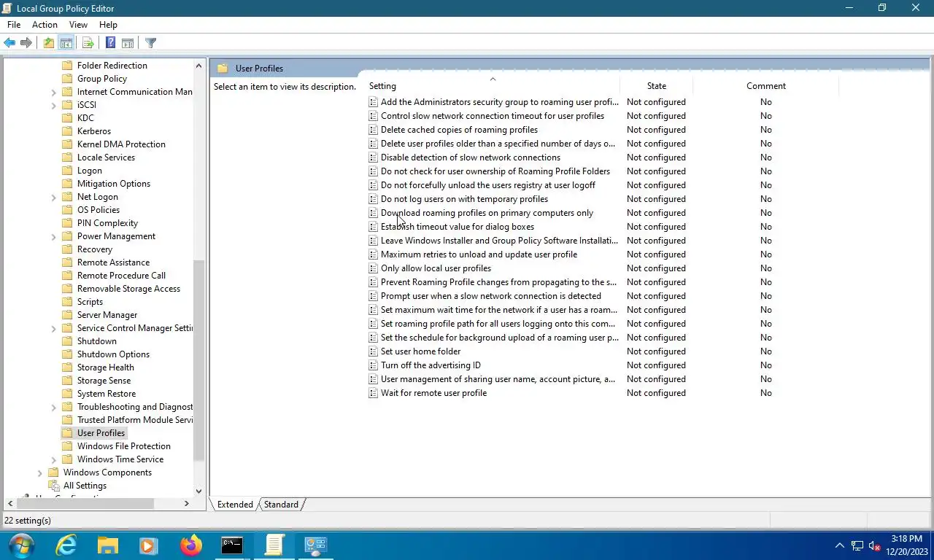The height and width of the screenshot is (560, 934).
Task: Click the muted volume tray icon
Action: 874,546
